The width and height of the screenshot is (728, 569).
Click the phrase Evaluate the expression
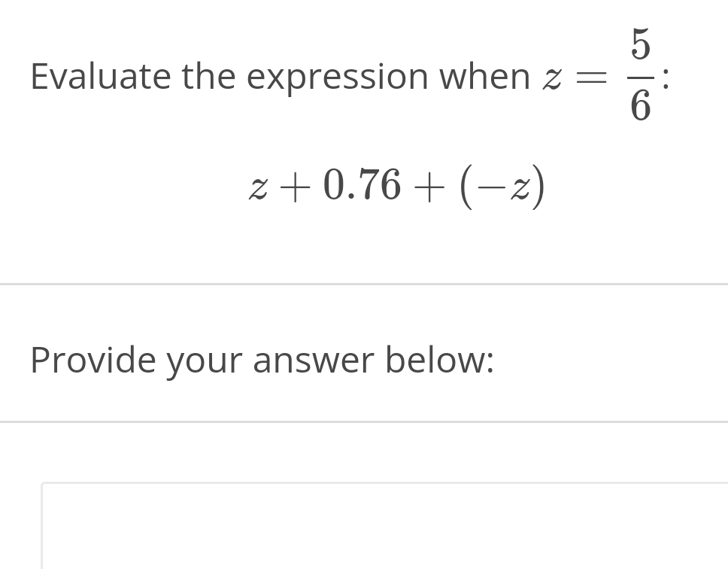click(x=211, y=75)
